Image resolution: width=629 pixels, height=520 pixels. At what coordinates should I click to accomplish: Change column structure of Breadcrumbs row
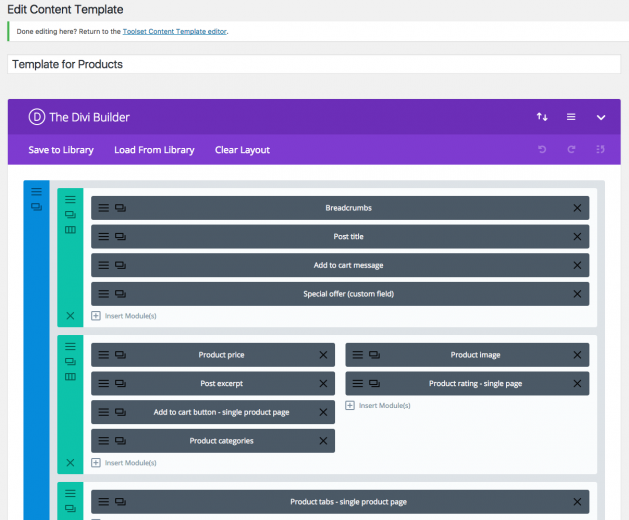(70, 230)
